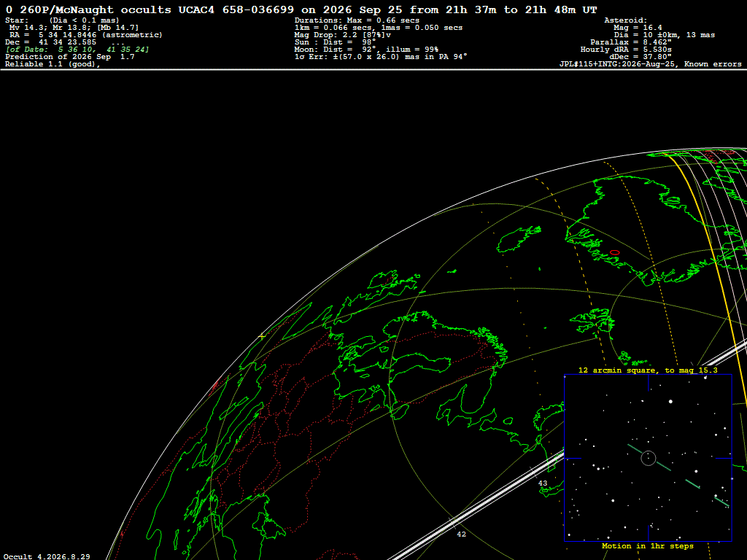The width and height of the screenshot is (747, 560).
Task: Select the 42 minute tick on the path
Action: point(461,534)
